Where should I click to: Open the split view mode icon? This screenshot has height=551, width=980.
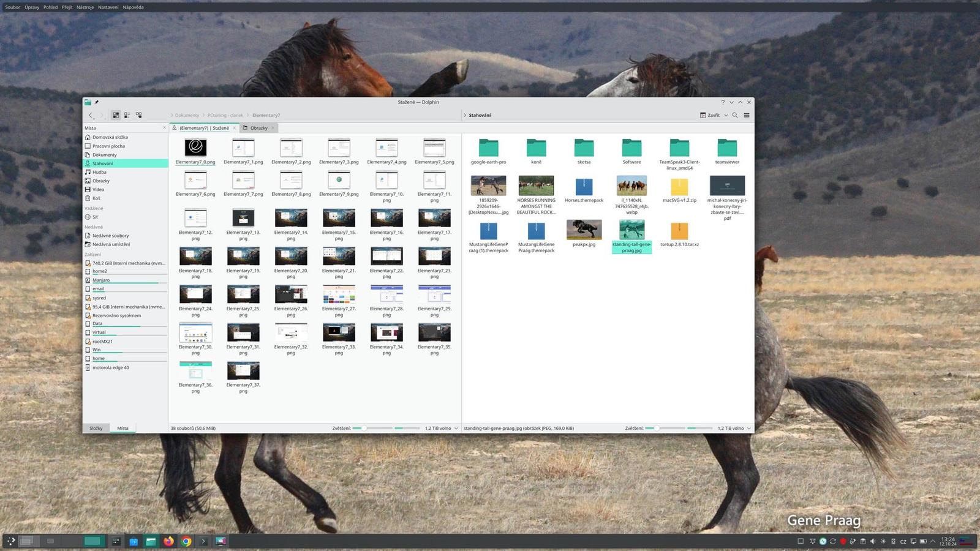pyautogui.click(x=139, y=115)
